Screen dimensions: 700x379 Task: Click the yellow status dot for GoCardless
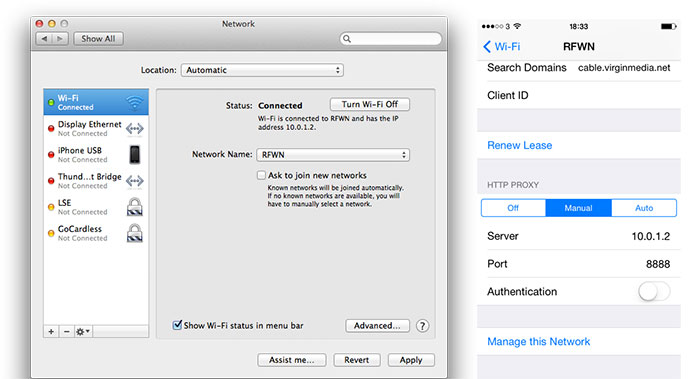coord(51,233)
